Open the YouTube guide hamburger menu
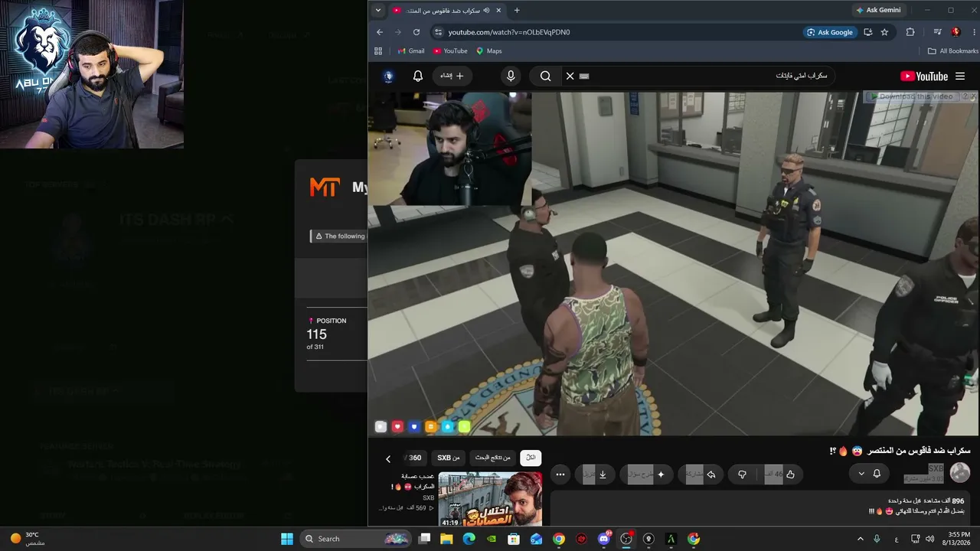This screenshot has width=980, height=551. coord(960,76)
